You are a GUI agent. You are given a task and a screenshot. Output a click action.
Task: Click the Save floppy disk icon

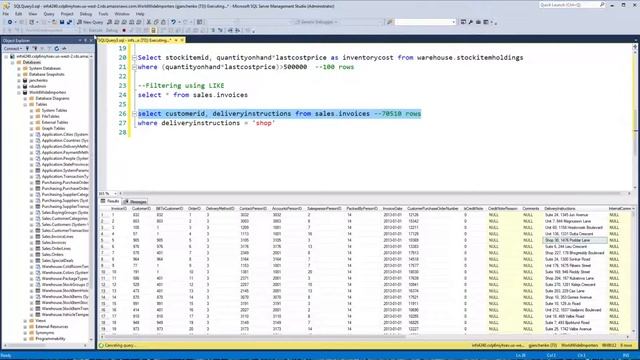[x=62, y=22]
